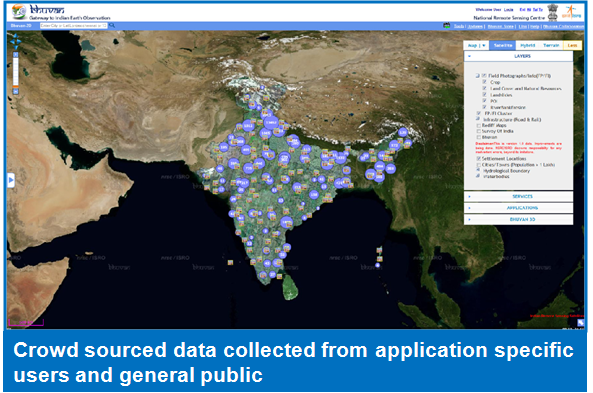
Task: Toggle the FP/FI Cluster checkbox
Action: click(479, 113)
